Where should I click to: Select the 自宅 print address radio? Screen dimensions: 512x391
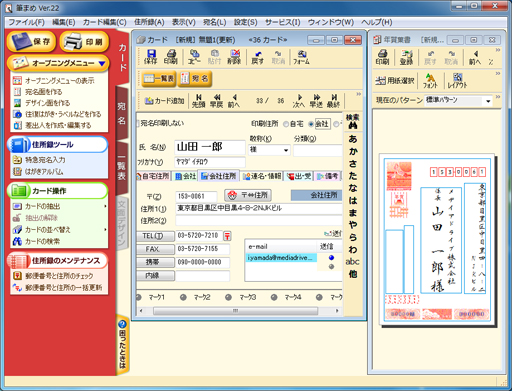click(286, 124)
